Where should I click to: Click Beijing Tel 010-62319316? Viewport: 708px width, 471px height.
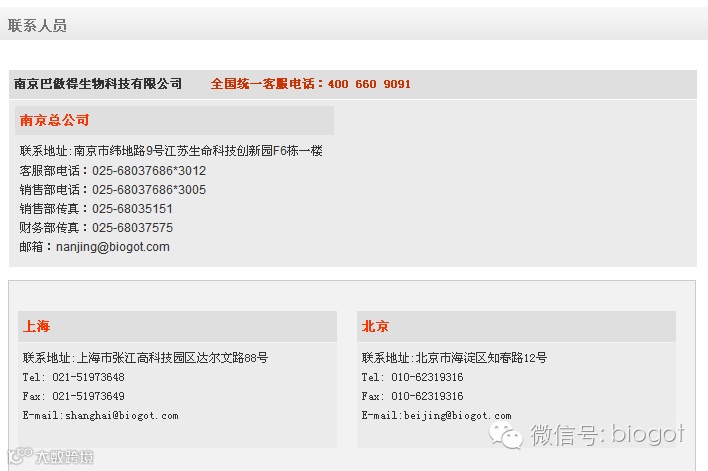tap(427, 377)
